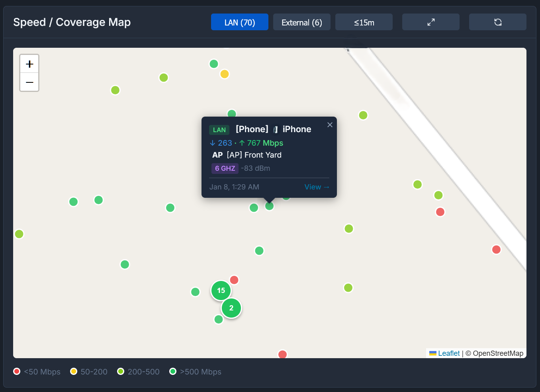Viewport: 540px width, 392px height.
Task: Close the iPhone popup
Action: coord(330,125)
